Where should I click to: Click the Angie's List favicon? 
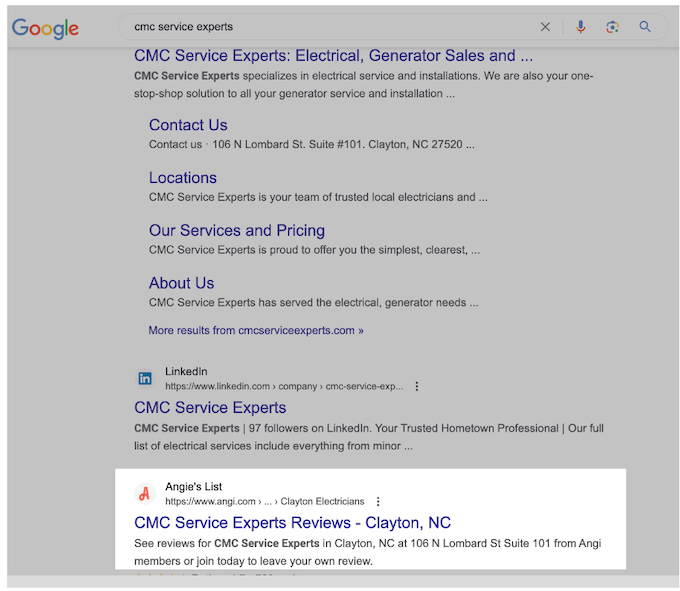pos(145,493)
